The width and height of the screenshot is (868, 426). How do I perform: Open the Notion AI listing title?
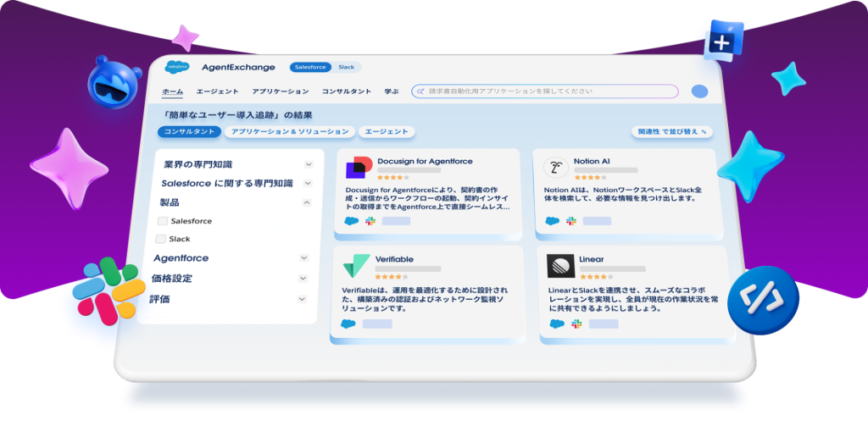click(592, 162)
